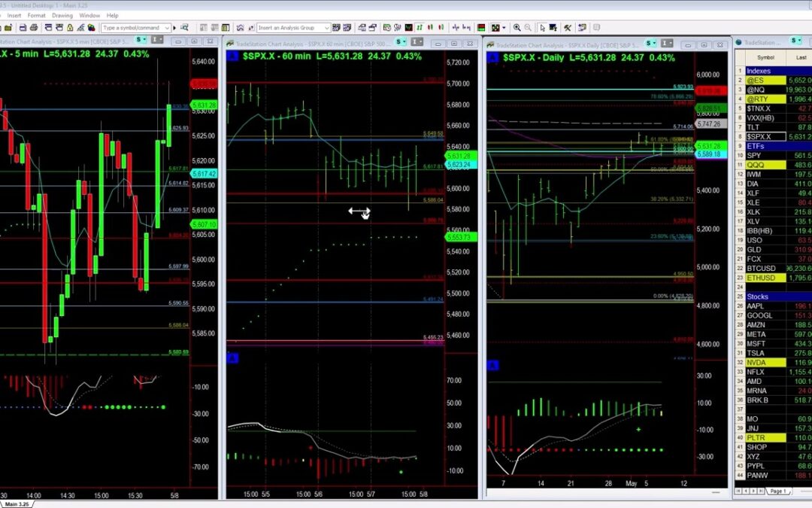Click the decrease bar spacing icon
Screen dimensions: 812x508
(x=456, y=28)
